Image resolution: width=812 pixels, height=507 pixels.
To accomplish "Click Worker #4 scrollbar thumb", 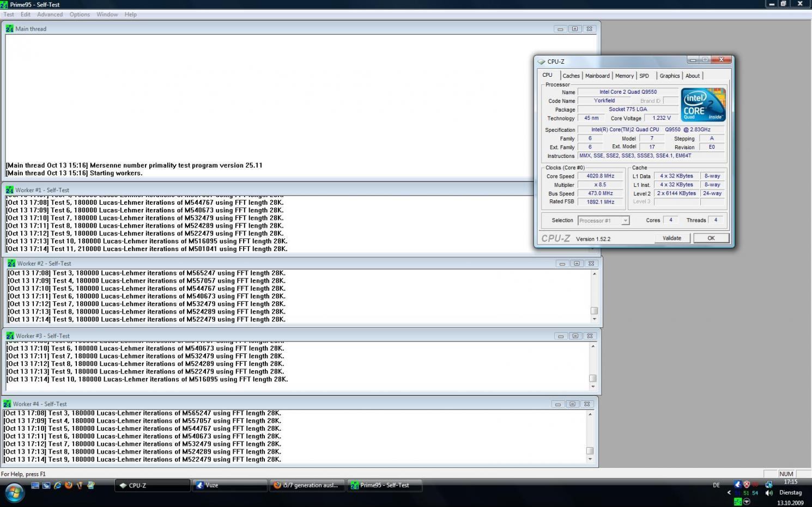I will point(590,450).
